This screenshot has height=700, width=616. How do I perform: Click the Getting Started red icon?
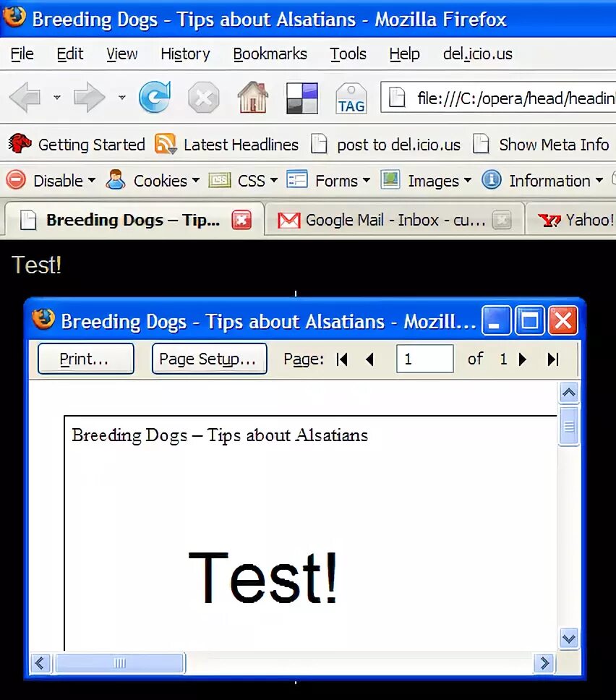20,143
